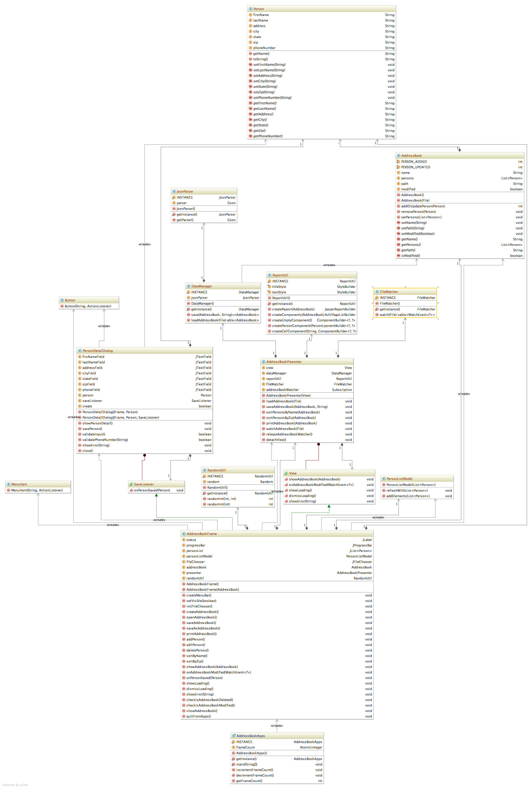Click the FileWatcher class icon
This screenshot has width=532, height=789.
click(x=377, y=292)
